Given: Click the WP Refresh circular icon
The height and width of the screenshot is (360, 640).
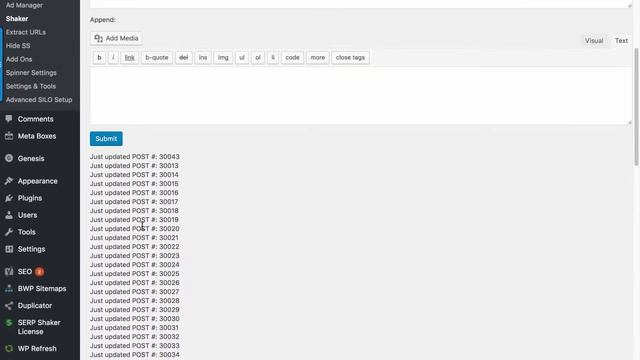Looking at the screenshot, I should (9, 349).
